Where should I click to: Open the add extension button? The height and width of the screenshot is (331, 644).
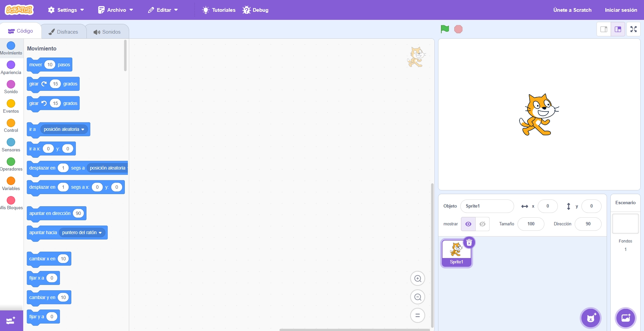coord(11,321)
